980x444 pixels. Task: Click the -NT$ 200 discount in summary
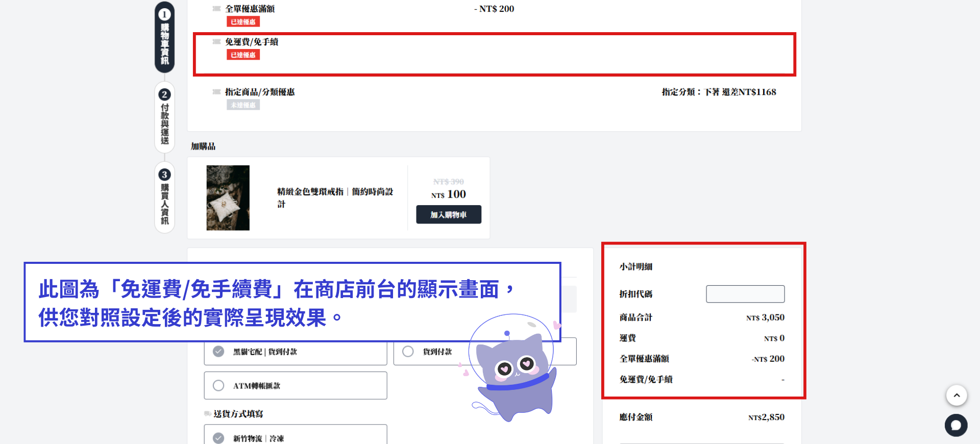tap(768, 359)
